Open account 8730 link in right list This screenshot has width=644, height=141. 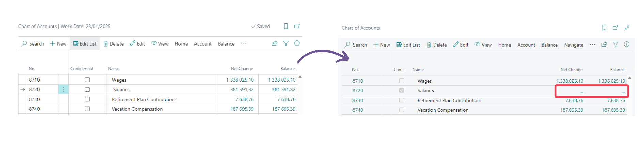pos(358,101)
